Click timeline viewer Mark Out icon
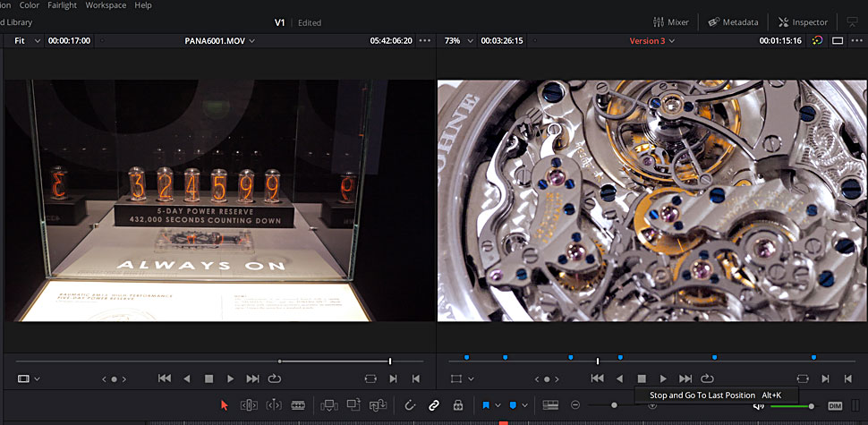Image resolution: width=868 pixels, height=425 pixels. pyautogui.click(x=847, y=379)
